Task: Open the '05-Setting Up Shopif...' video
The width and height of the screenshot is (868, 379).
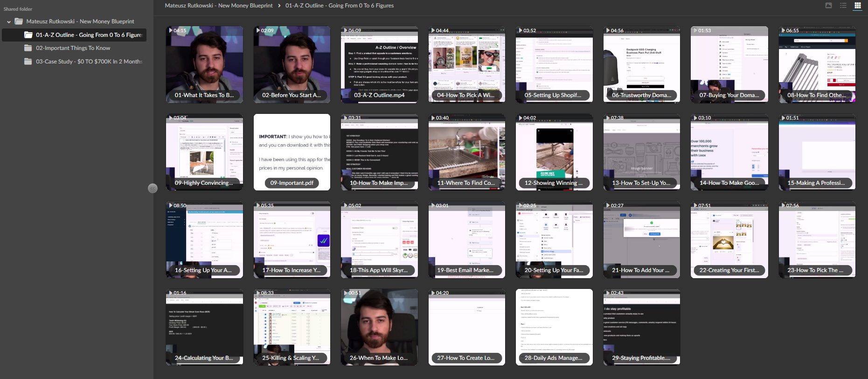Action: pyautogui.click(x=554, y=64)
